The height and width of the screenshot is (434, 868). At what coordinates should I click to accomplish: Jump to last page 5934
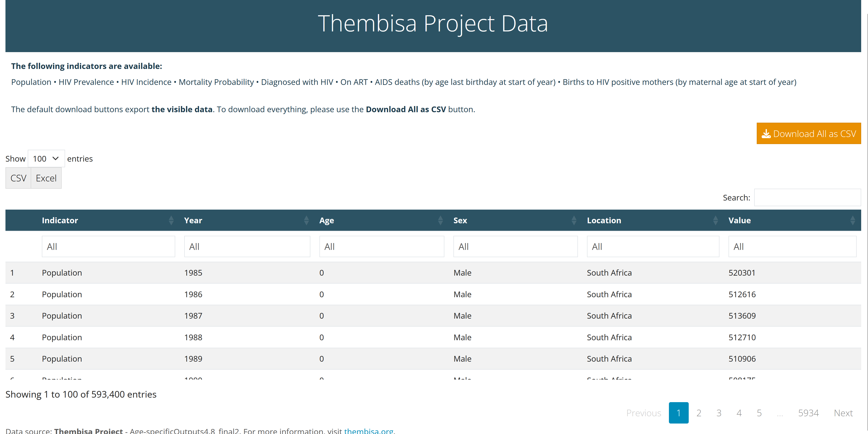[x=808, y=413]
